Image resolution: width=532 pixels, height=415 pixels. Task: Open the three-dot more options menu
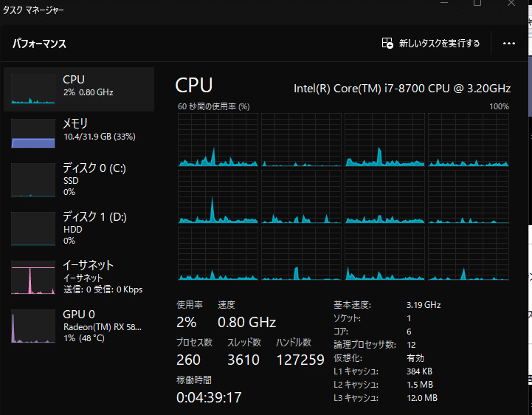(x=509, y=44)
